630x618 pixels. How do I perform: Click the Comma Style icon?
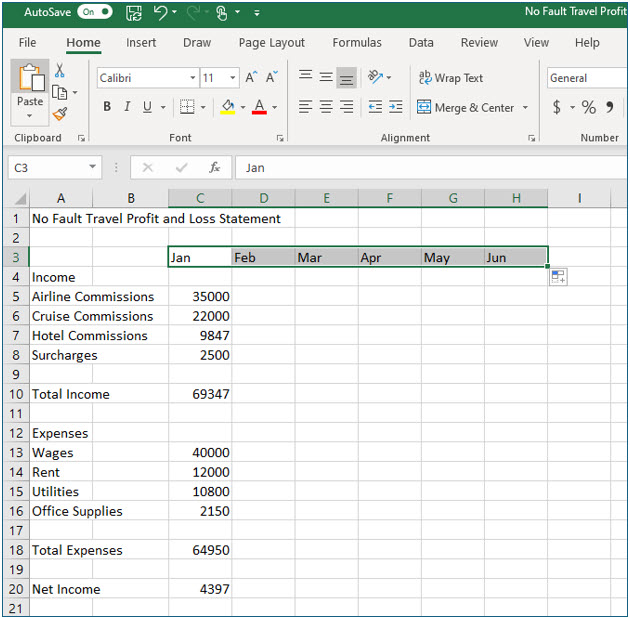coord(610,107)
